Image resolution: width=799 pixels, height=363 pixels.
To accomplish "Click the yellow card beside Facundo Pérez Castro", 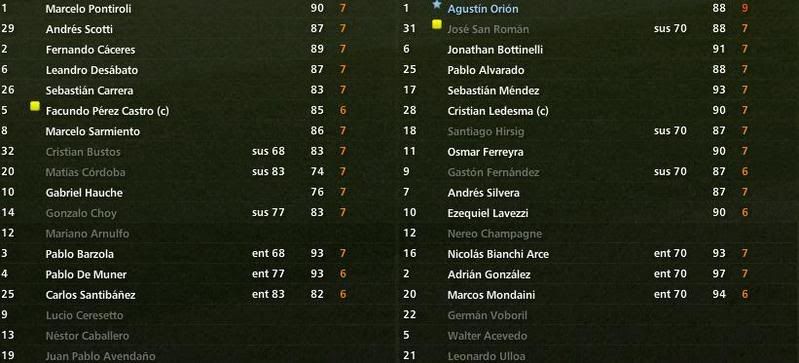I will 35,106.
